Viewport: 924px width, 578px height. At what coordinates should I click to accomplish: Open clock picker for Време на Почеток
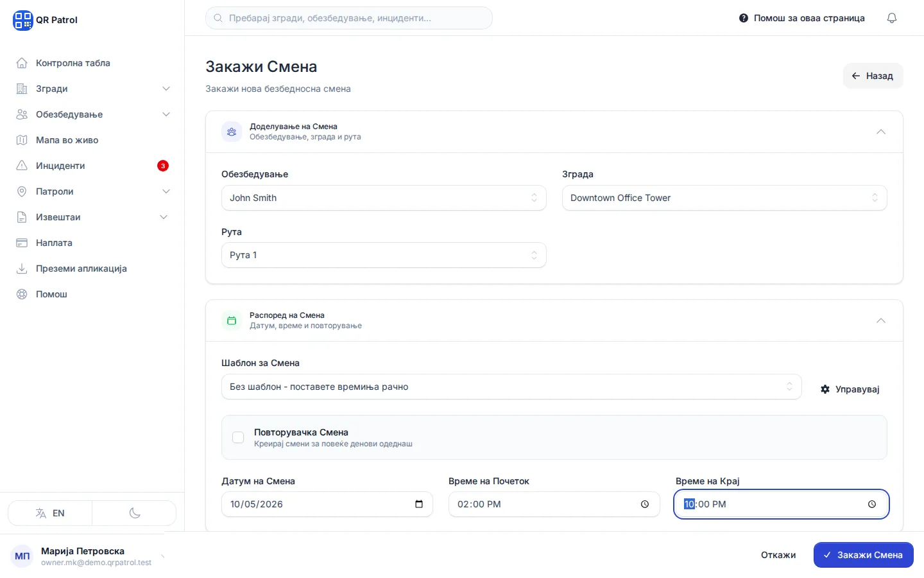(x=645, y=504)
